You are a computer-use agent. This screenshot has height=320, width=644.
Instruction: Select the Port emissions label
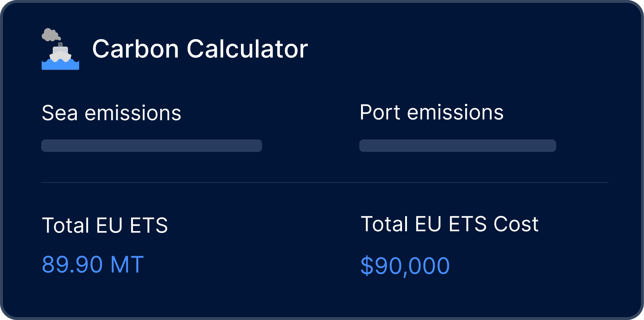tap(431, 112)
